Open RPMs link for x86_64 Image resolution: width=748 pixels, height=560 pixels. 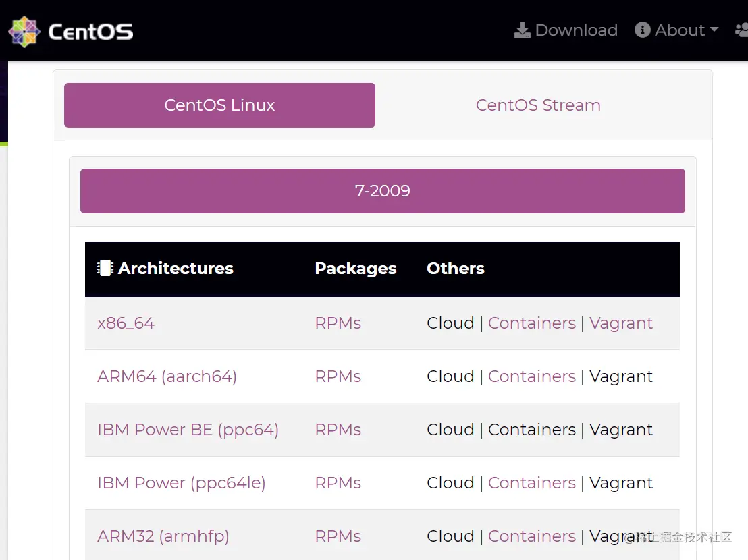point(338,323)
